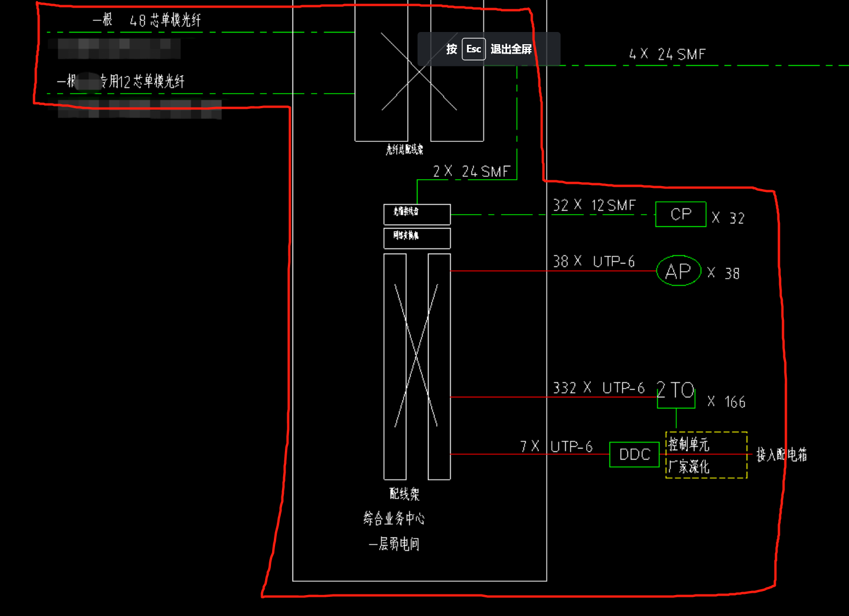Click the '光缆接线盒' box
849x616 pixels.
click(417, 214)
